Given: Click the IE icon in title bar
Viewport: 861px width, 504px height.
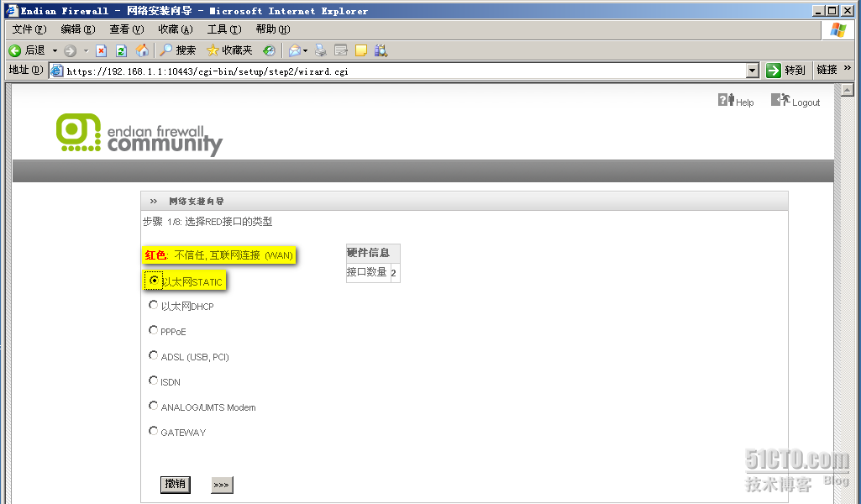Looking at the screenshot, I should pyautogui.click(x=12, y=10).
